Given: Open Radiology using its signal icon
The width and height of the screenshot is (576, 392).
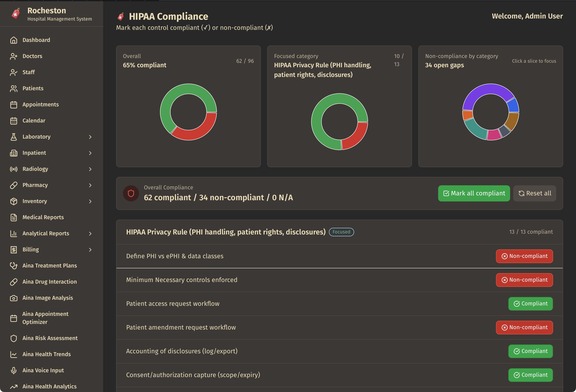Looking at the screenshot, I should (14, 169).
